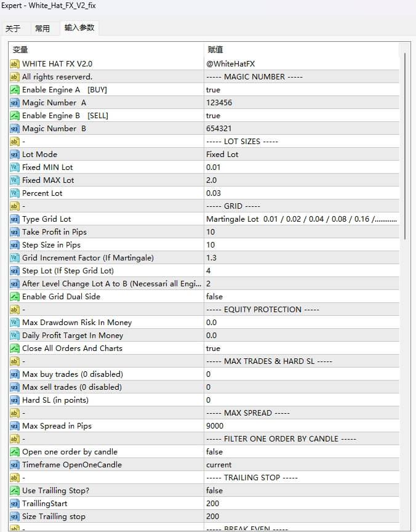The image size is (416, 532).
Task: Click the integer icon beside Type Grid Lot
Action: point(15,219)
